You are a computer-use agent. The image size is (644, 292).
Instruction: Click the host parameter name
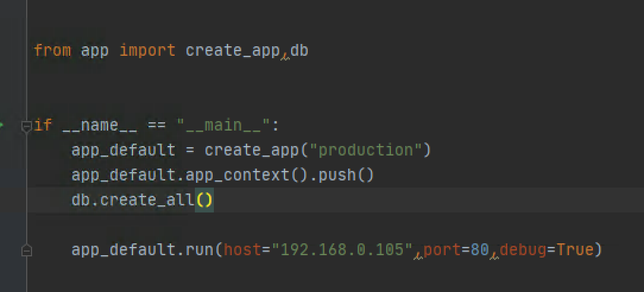[241, 250]
